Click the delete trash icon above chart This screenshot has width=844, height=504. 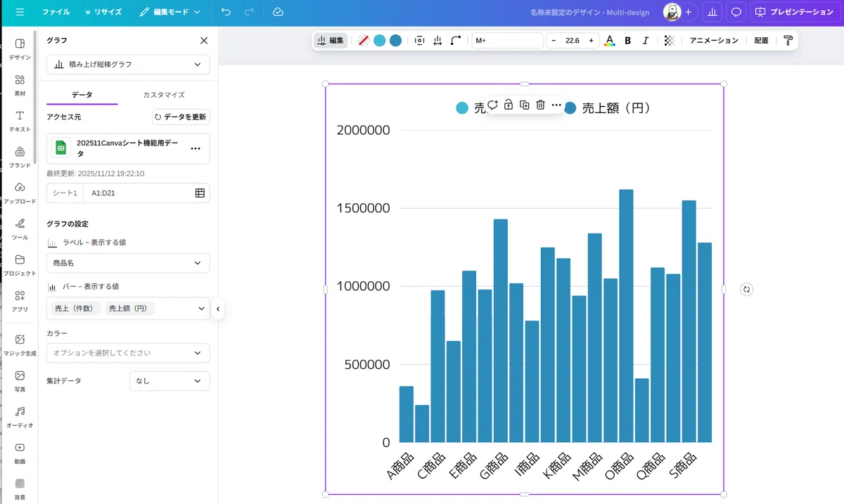click(x=540, y=105)
